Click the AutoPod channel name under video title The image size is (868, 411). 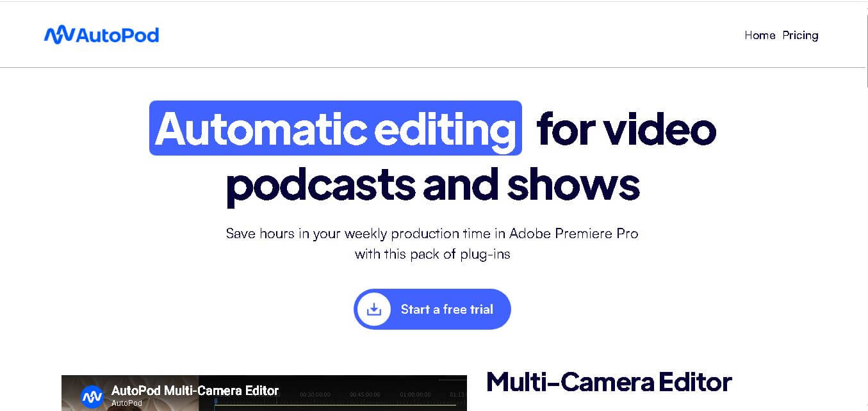click(x=127, y=403)
